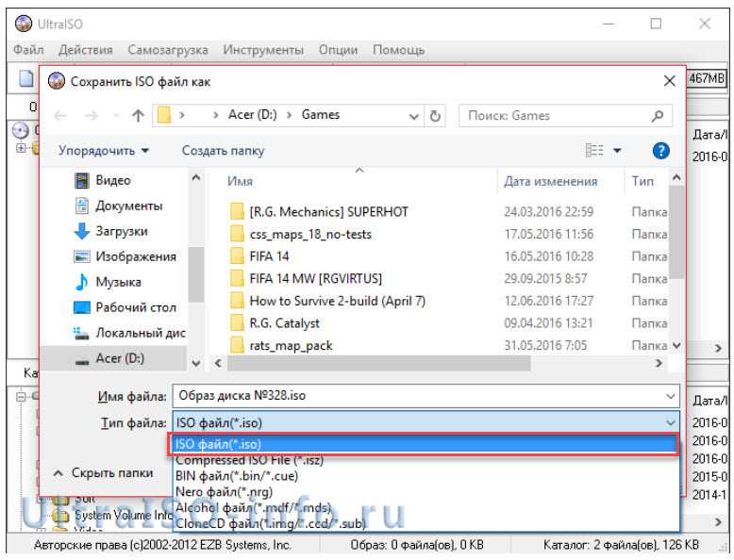Viewport: 734px width, 560px height.
Task: Click the file list vertical scrollbar
Action: click(x=676, y=232)
